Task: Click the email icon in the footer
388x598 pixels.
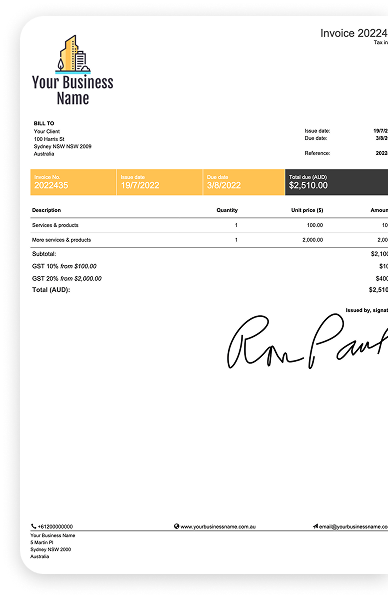Action: (x=316, y=526)
